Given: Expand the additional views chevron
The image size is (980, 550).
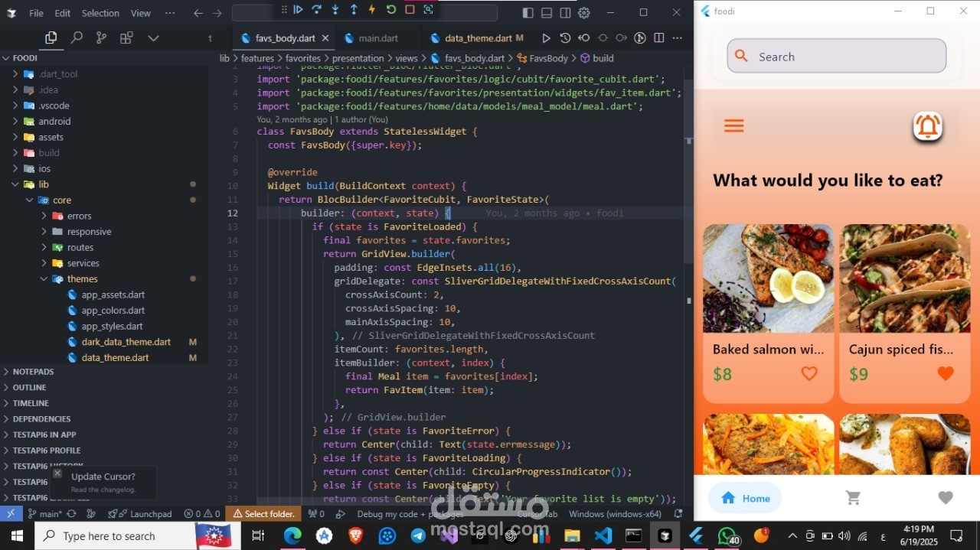Looking at the screenshot, I should pyautogui.click(x=153, y=37).
